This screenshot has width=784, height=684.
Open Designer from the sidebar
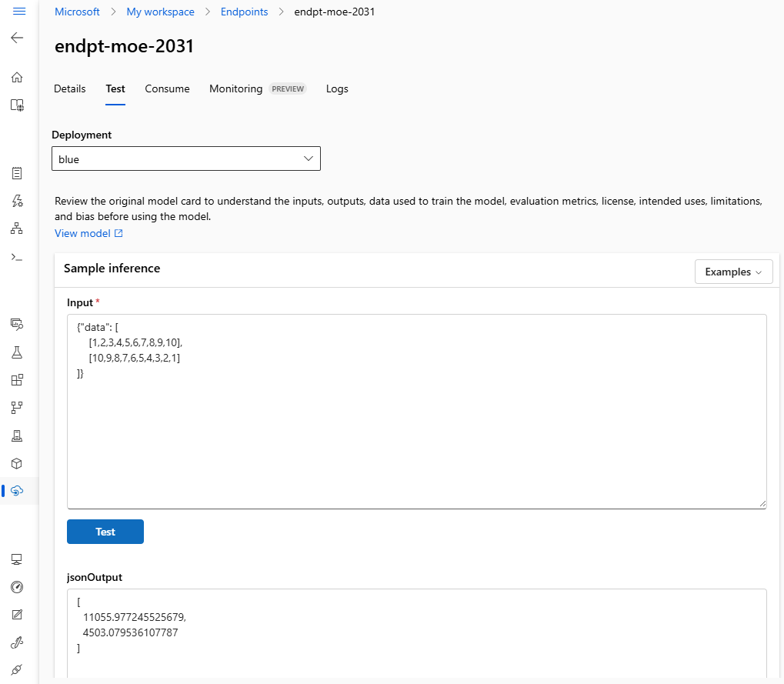click(17, 229)
